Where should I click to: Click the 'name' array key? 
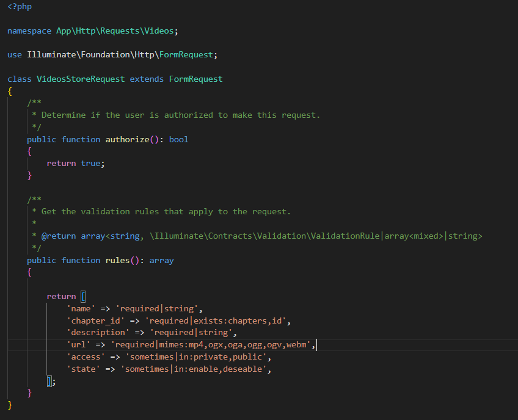click(81, 308)
